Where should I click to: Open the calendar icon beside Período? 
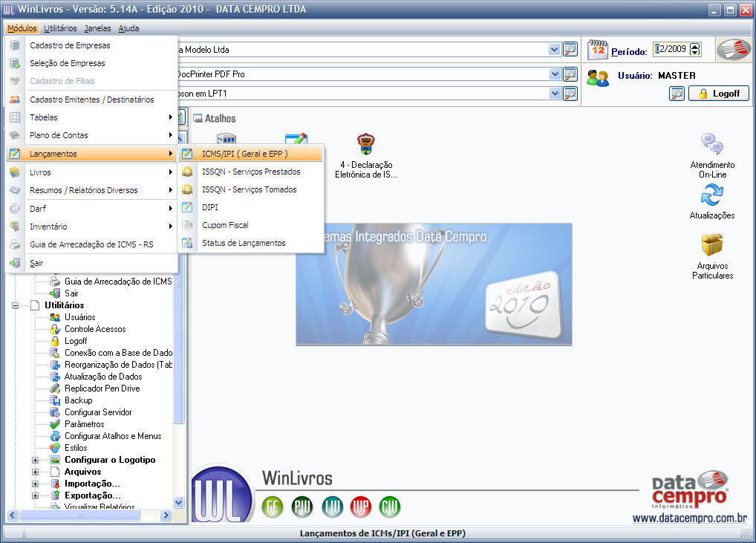coord(597,50)
